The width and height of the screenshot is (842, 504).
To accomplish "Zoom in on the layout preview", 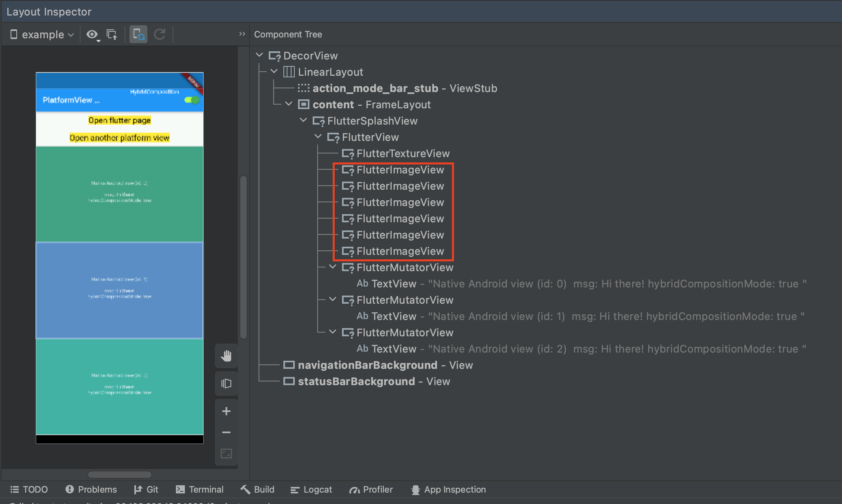I will pyautogui.click(x=226, y=411).
